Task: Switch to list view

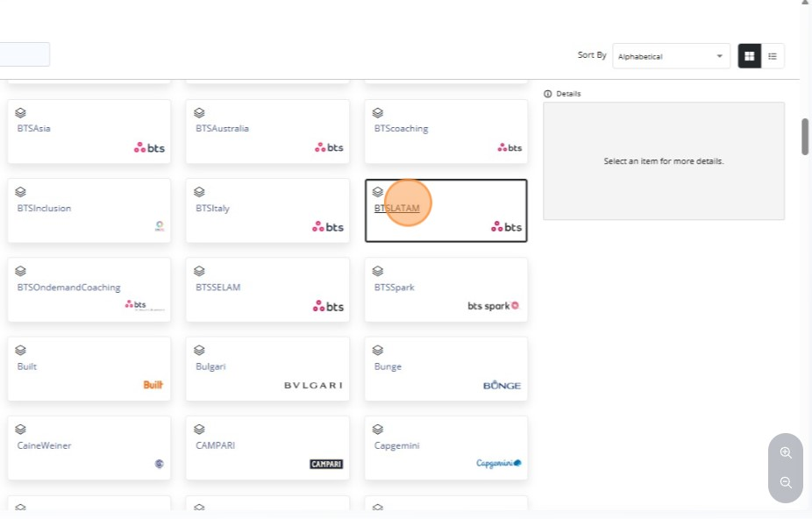Action: 773,56
